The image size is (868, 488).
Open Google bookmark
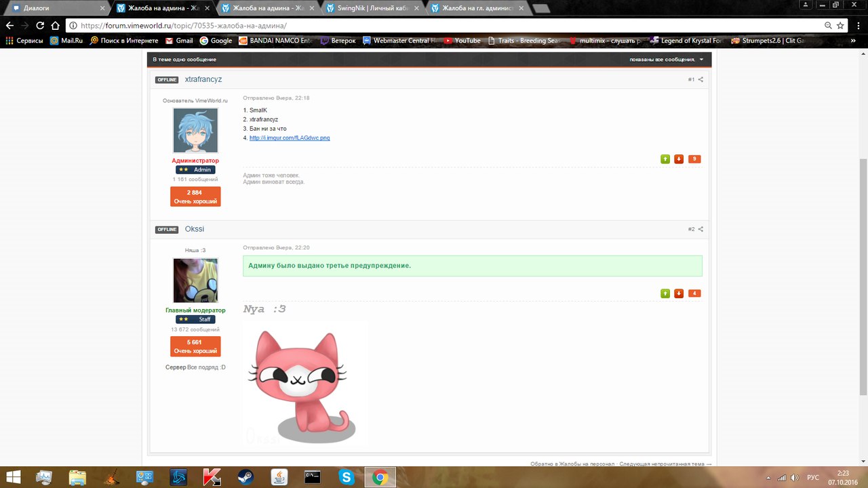click(x=216, y=41)
